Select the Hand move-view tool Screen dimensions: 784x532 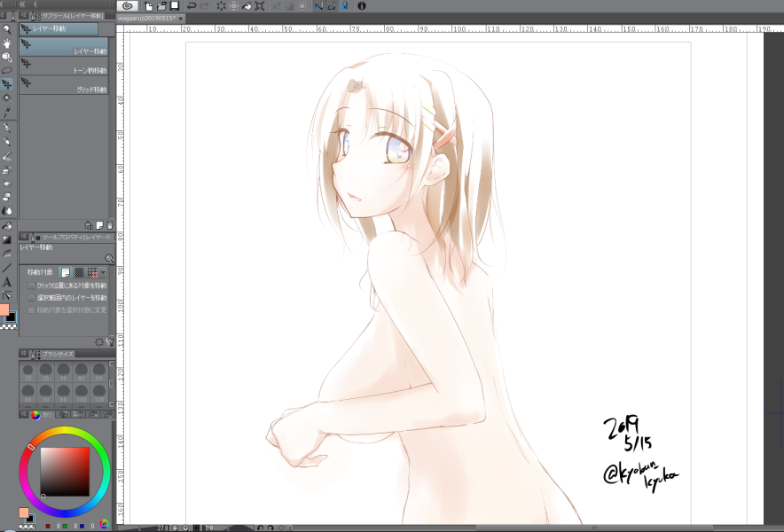click(x=7, y=43)
